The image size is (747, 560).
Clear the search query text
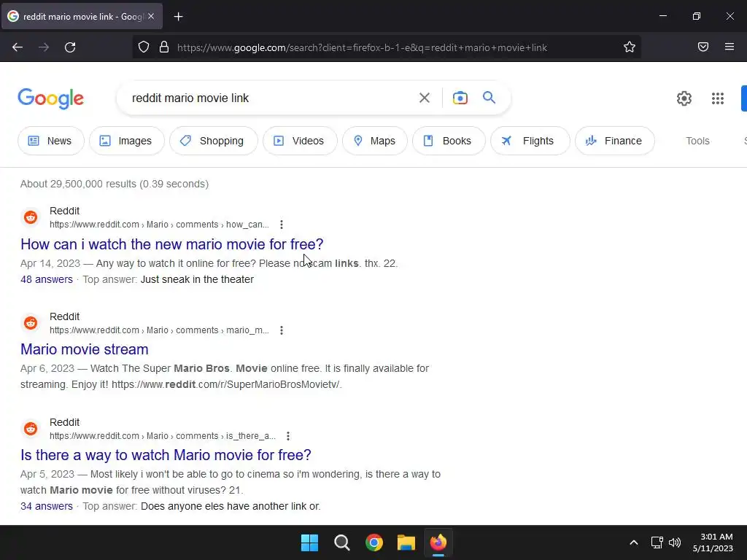click(424, 98)
